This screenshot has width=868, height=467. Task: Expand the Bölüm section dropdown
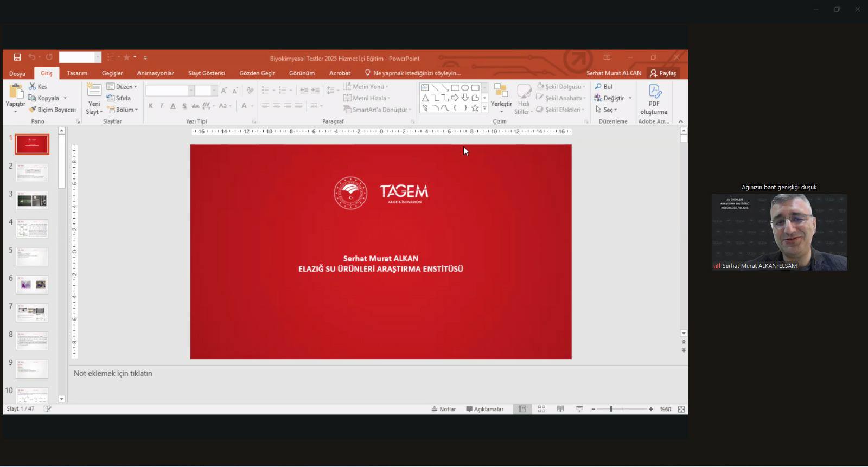123,110
